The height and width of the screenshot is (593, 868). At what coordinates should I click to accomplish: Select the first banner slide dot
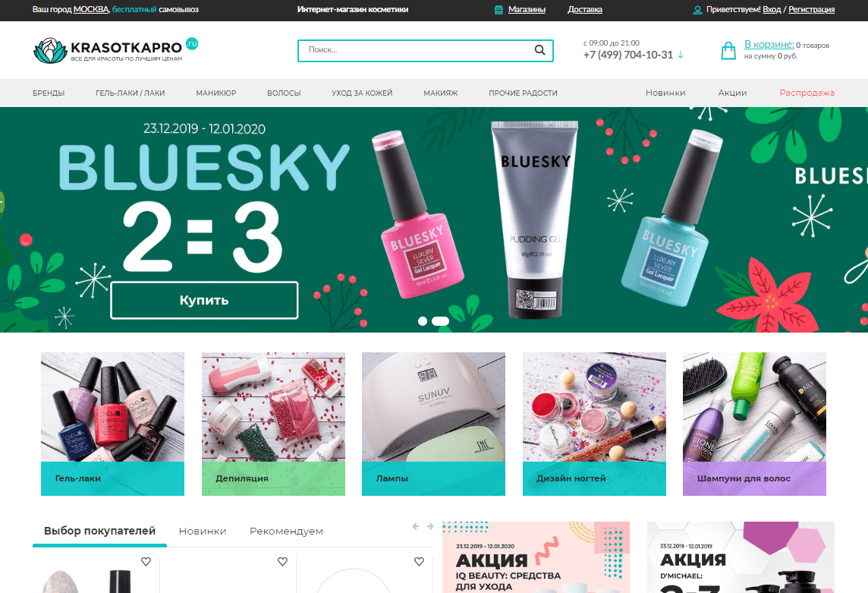click(423, 321)
